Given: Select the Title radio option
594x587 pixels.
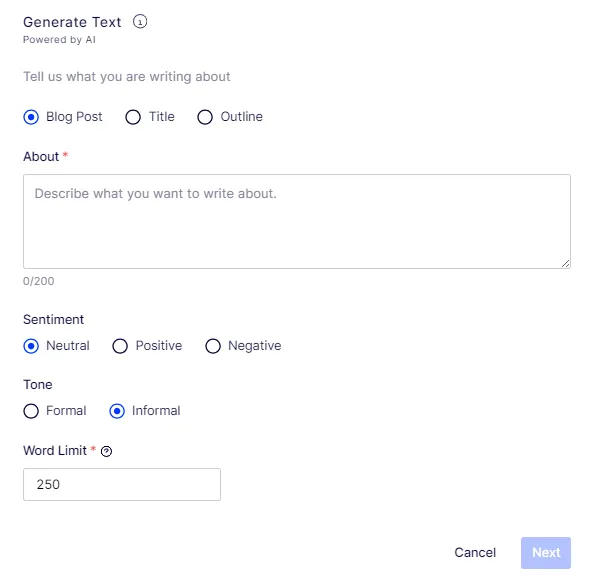Looking at the screenshot, I should 133,117.
